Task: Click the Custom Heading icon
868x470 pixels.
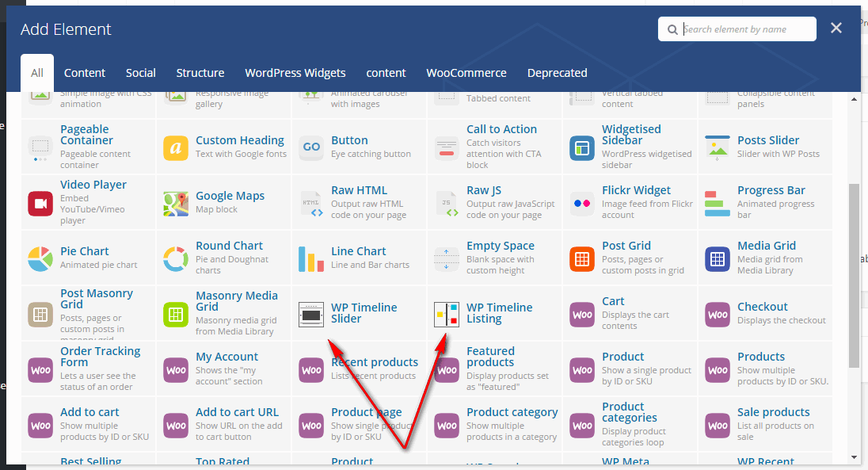Action: pos(176,147)
